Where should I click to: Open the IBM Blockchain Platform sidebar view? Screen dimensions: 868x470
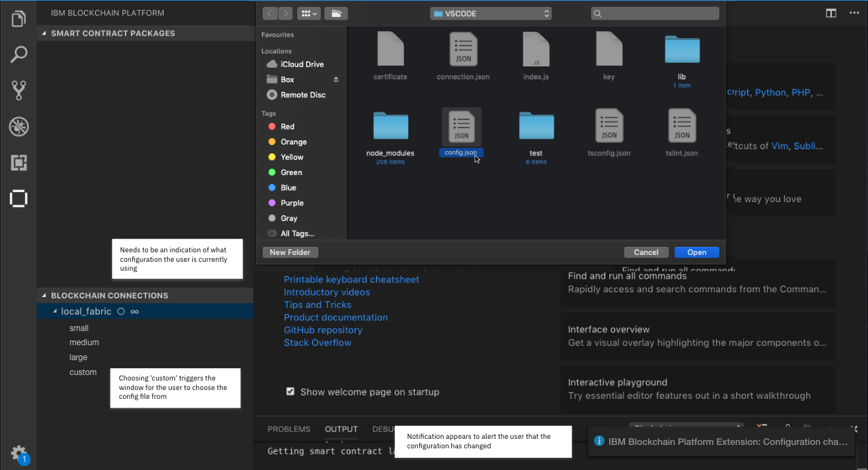click(18, 199)
